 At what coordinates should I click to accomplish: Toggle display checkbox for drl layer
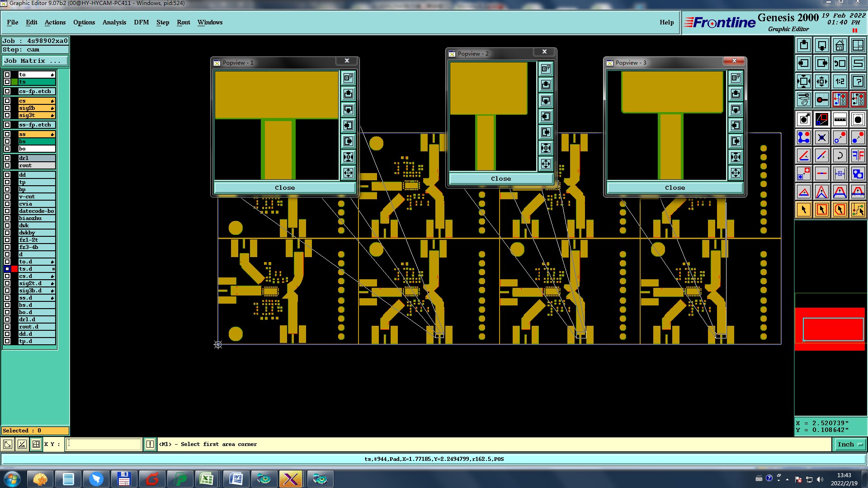pyautogui.click(x=7, y=158)
